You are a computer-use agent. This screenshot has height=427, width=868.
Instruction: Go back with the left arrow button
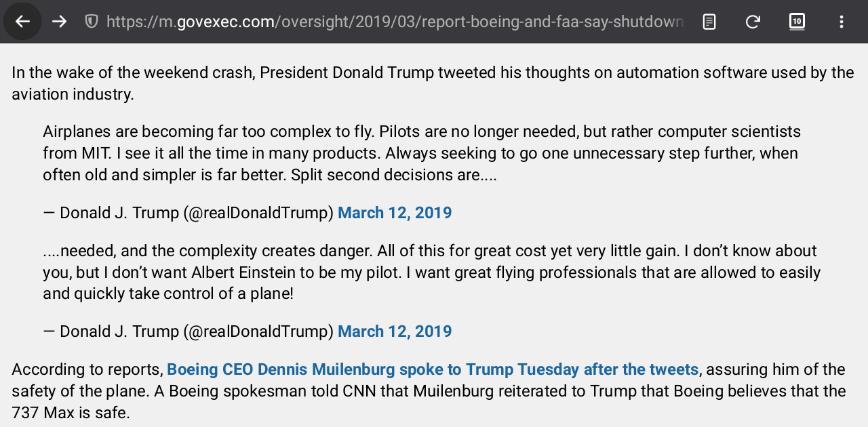pos(22,22)
